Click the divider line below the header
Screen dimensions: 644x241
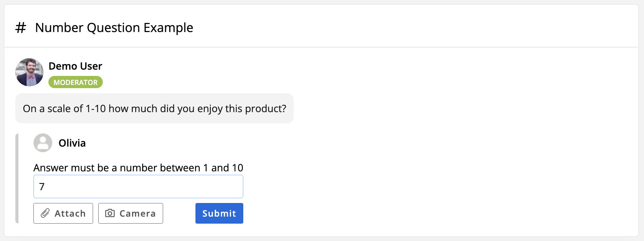point(321,47)
